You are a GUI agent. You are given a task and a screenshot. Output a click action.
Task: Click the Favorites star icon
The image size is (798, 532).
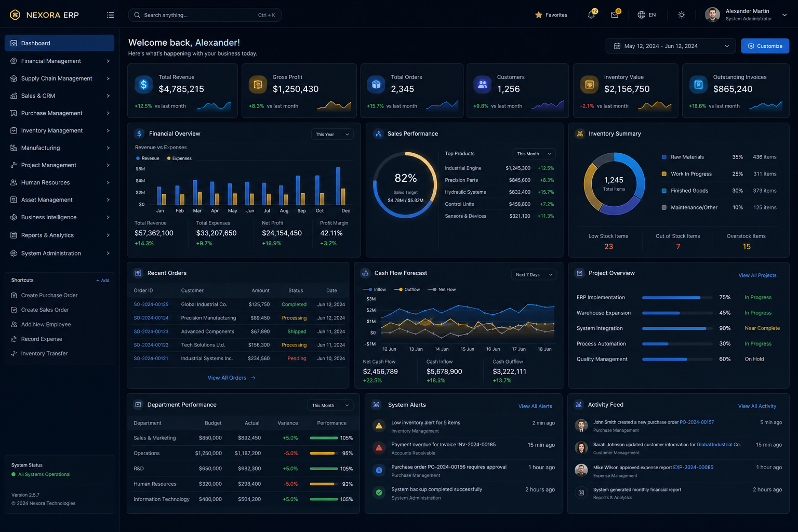click(x=539, y=15)
